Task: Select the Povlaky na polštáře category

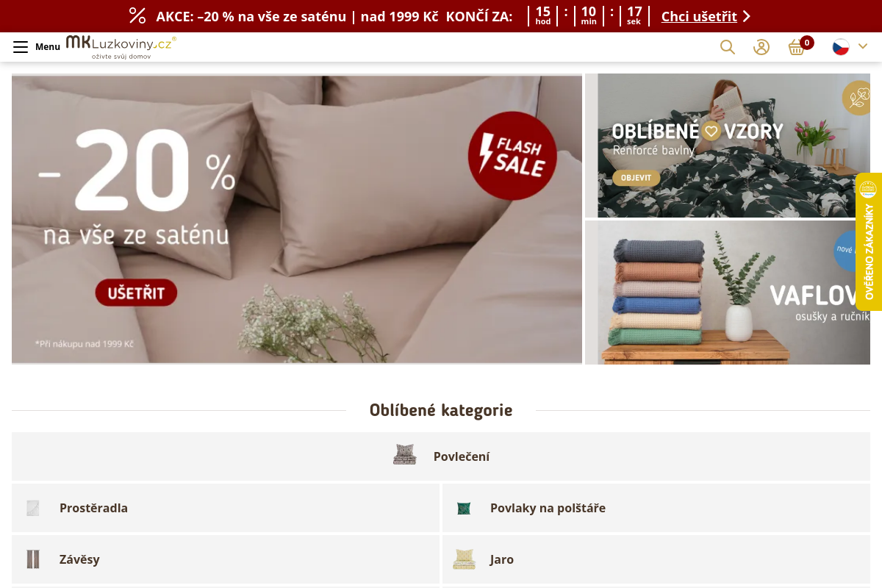Action: click(656, 508)
